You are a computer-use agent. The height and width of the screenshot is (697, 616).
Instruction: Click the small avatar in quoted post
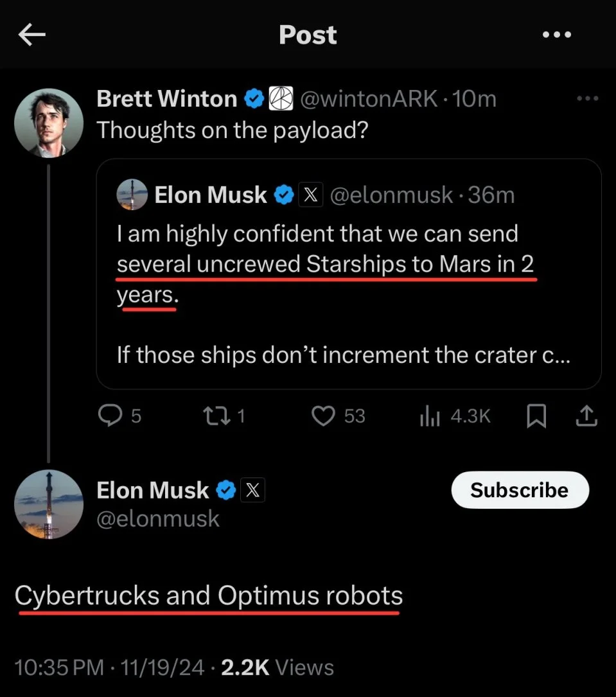132,194
